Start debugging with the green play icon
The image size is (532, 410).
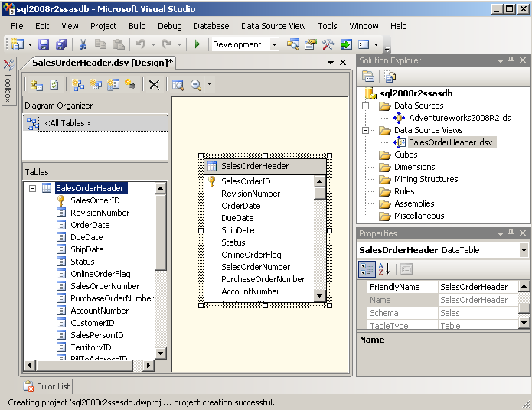click(197, 44)
